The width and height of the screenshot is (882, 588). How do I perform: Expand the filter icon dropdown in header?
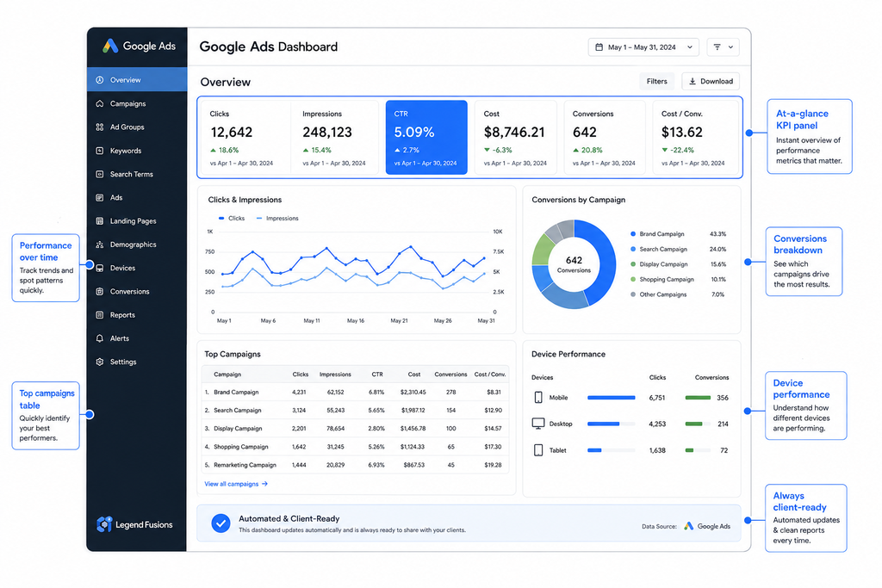(x=724, y=47)
